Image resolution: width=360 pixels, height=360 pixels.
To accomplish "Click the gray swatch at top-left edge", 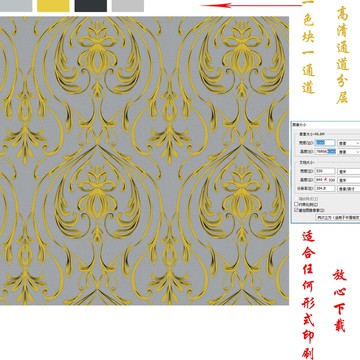I will 16,6.
